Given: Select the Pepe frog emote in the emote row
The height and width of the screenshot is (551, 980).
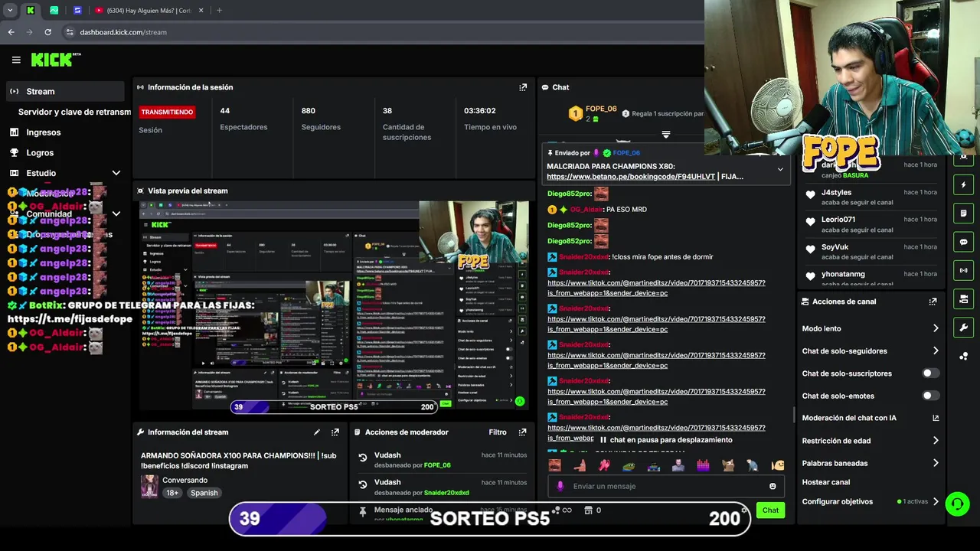Looking at the screenshot, I should (x=629, y=465).
